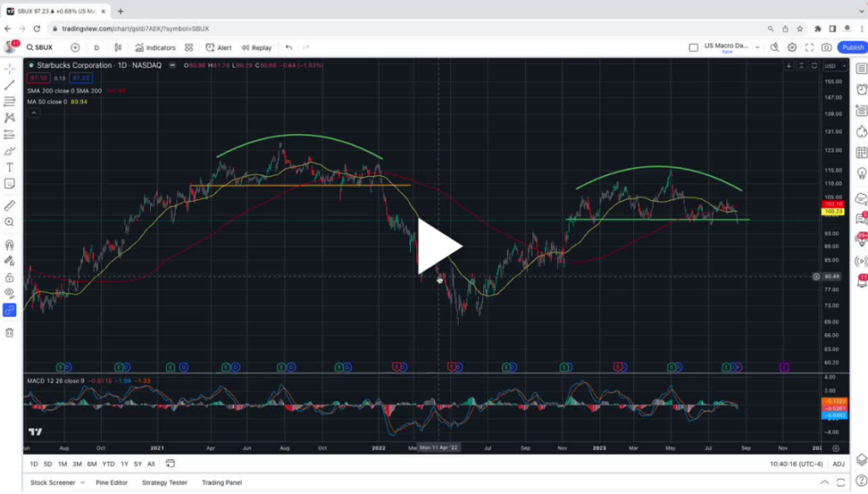Image resolution: width=868 pixels, height=494 pixels.
Task: Open the emoji and icons tool
Action: click(x=9, y=184)
